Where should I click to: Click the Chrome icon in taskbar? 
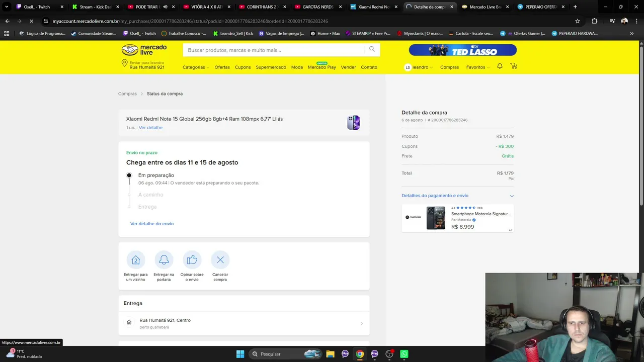[360, 354]
